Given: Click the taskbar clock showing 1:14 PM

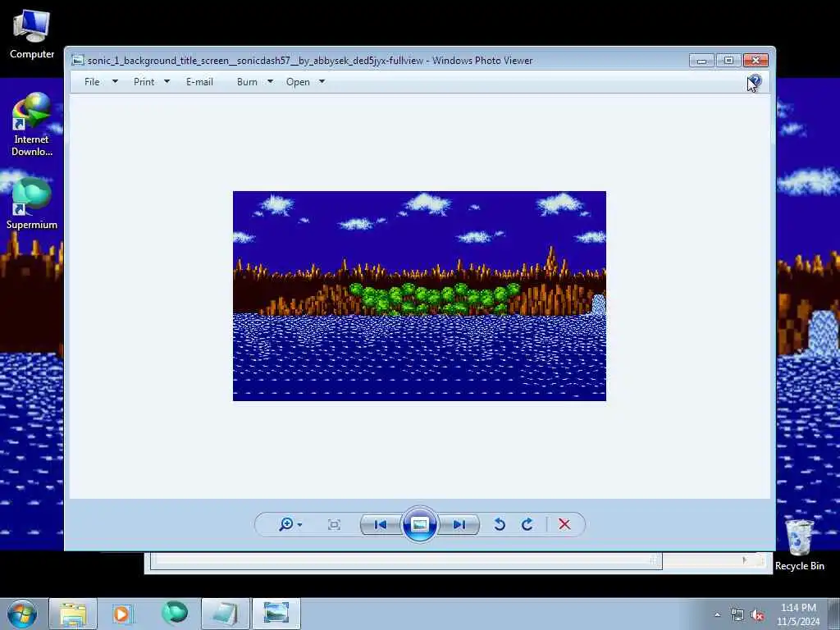Looking at the screenshot, I should pos(798,614).
